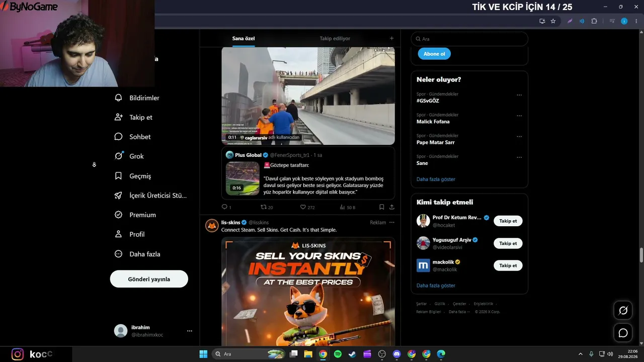The width and height of the screenshot is (644, 362).
Task: Go to Premium from the sidebar
Action: tap(135, 215)
